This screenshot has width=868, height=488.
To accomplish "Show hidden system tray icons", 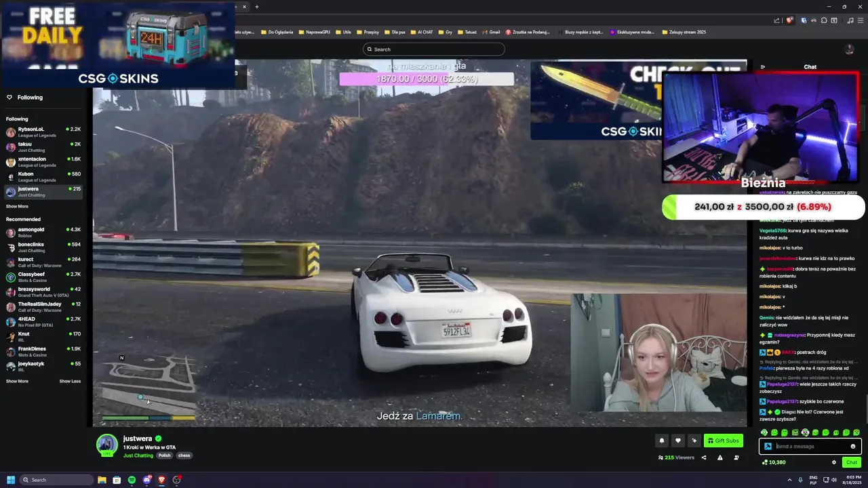I will point(789,480).
